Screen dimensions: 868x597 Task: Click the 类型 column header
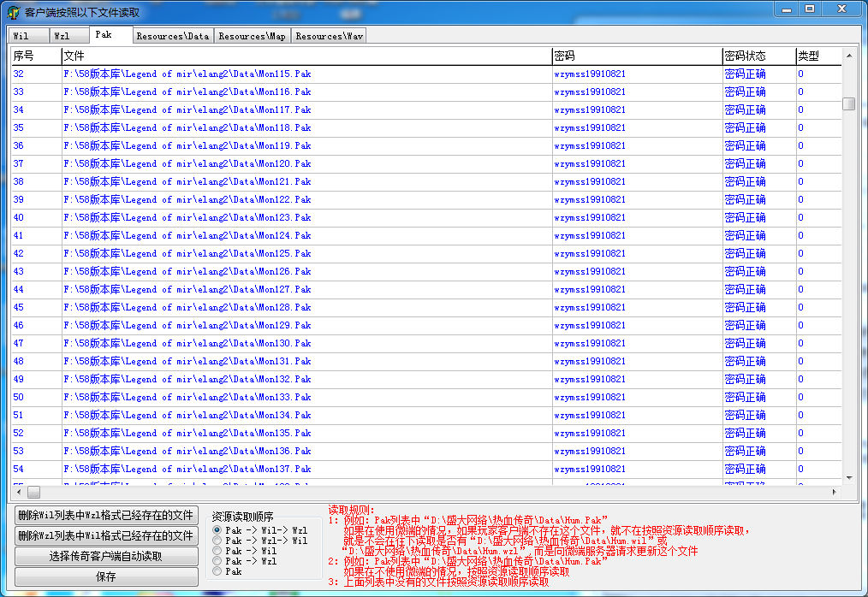[818, 56]
